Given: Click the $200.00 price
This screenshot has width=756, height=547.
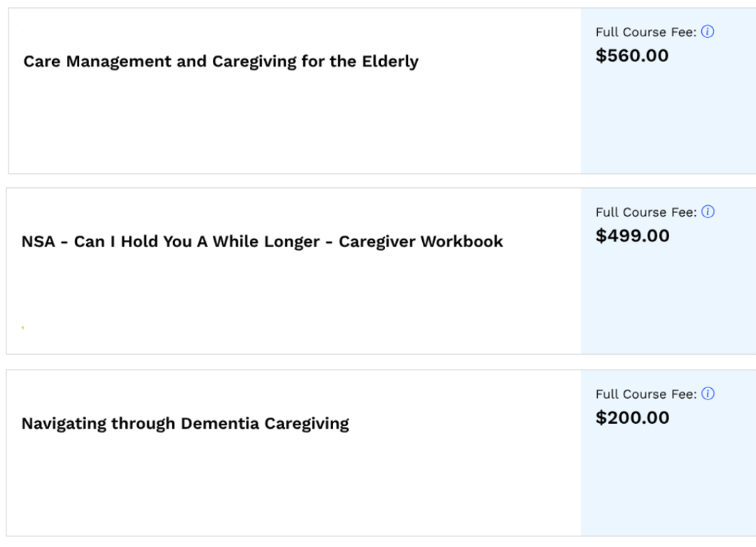Looking at the screenshot, I should pyautogui.click(x=632, y=417).
